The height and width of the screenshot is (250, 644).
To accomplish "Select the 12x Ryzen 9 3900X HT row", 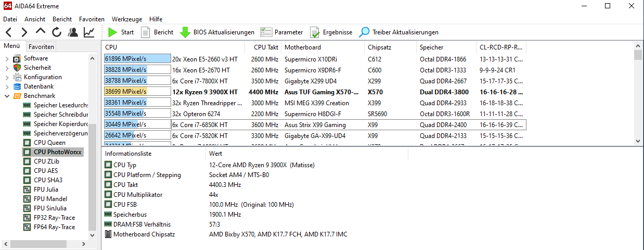I will 315,92.
